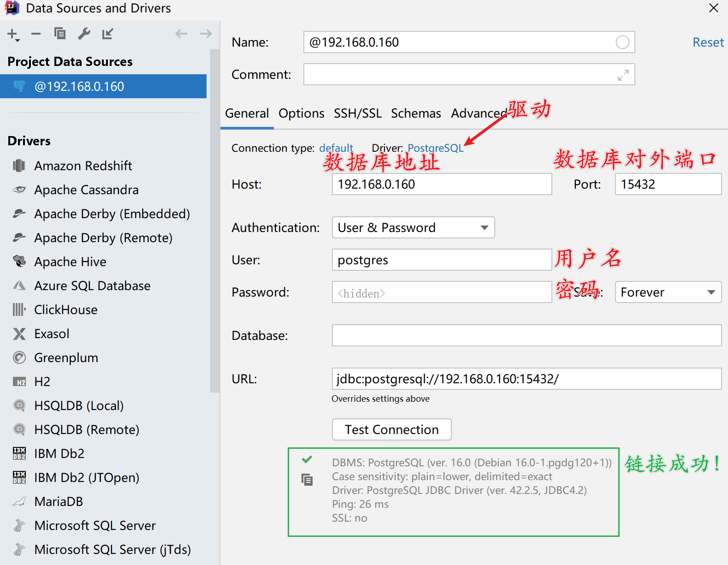Click the remove data source minus icon
728x565 pixels.
click(36, 34)
